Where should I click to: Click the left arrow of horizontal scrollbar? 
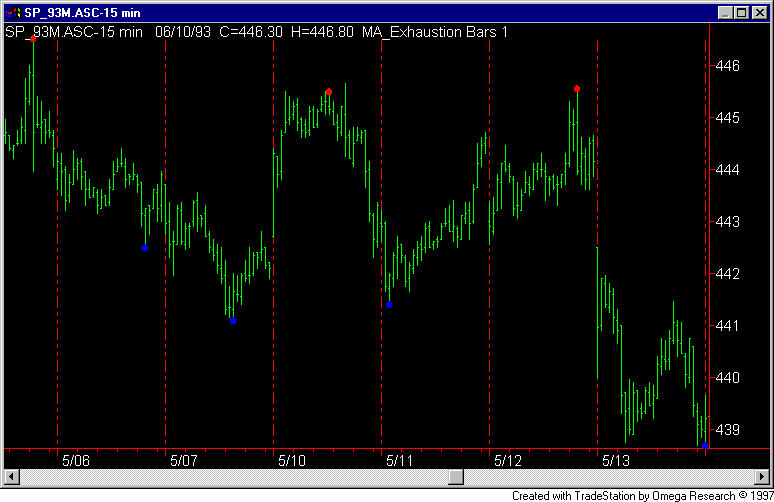tap(12, 477)
